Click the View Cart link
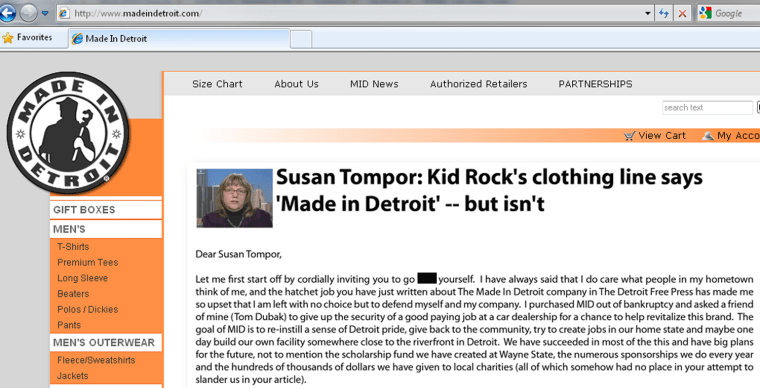 pos(662,136)
